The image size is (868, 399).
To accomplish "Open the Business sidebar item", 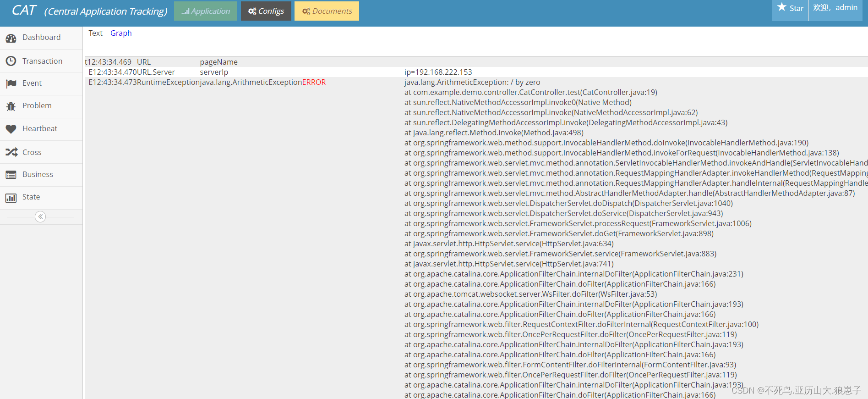I will 41,175.
